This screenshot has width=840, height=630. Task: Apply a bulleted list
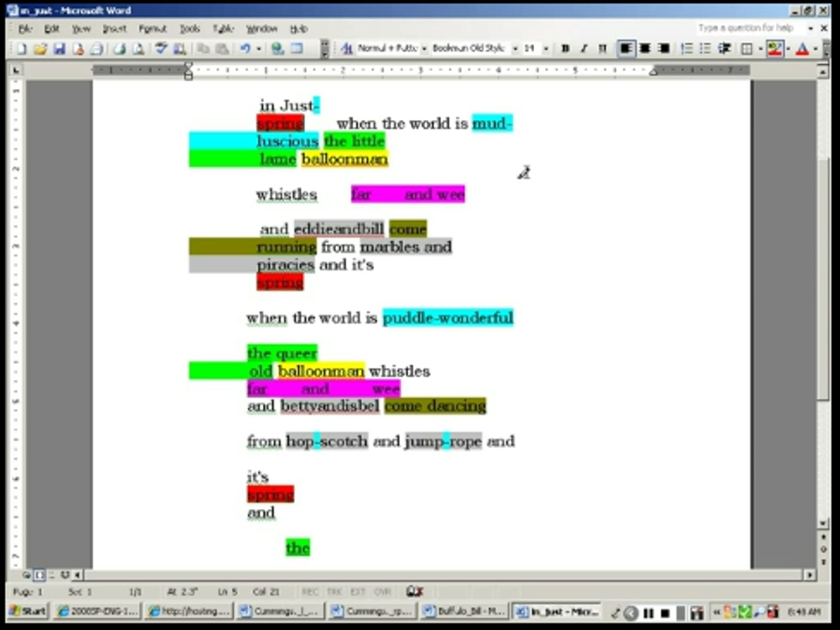(x=706, y=49)
